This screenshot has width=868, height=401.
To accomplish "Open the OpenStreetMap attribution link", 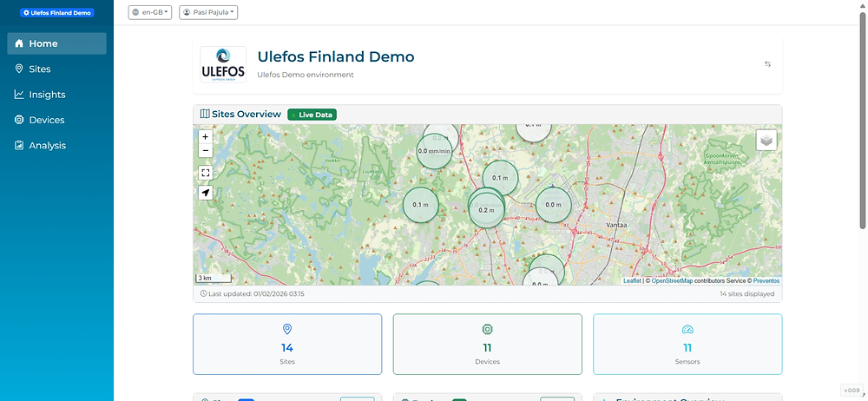I will point(672,281).
